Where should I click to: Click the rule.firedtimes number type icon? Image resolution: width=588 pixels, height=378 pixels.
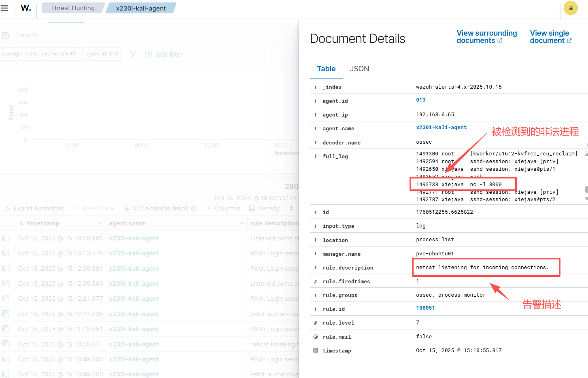(316, 281)
